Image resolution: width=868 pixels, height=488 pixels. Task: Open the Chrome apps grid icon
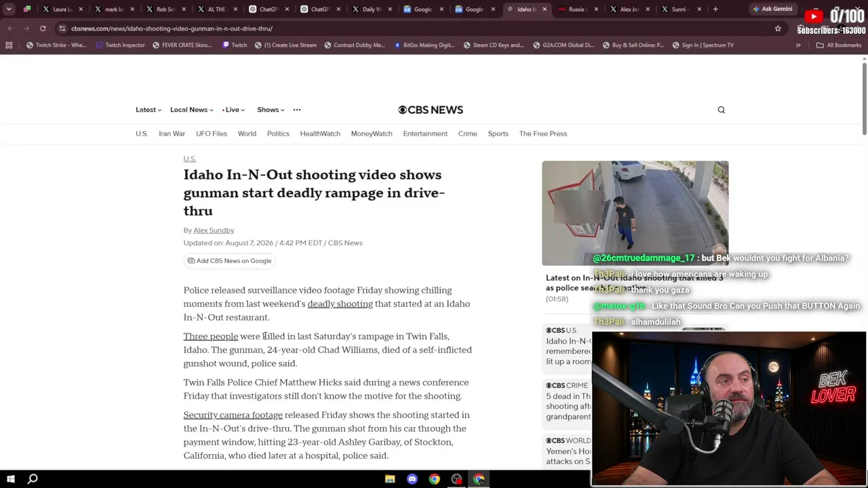tap(9, 45)
